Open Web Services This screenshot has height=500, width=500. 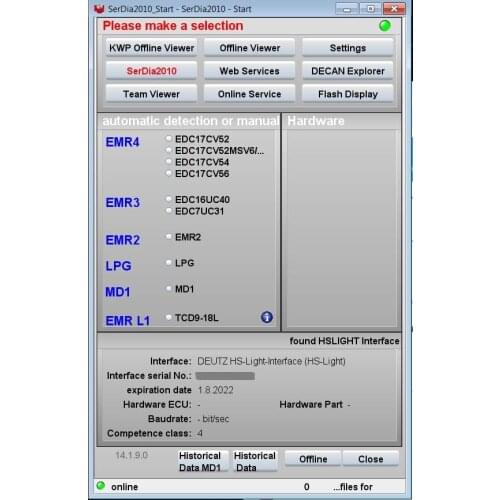pos(249,71)
